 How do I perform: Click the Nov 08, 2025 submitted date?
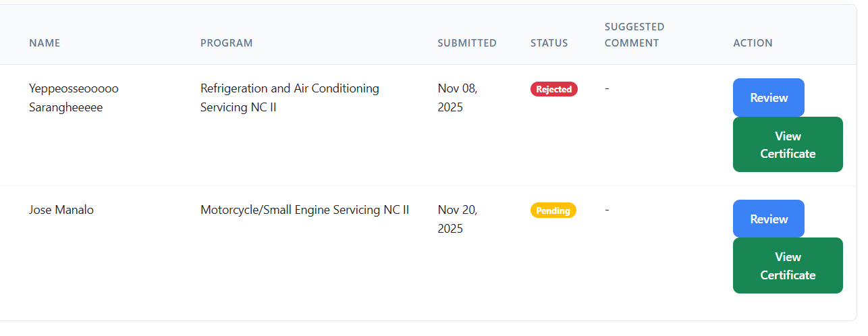click(x=457, y=98)
